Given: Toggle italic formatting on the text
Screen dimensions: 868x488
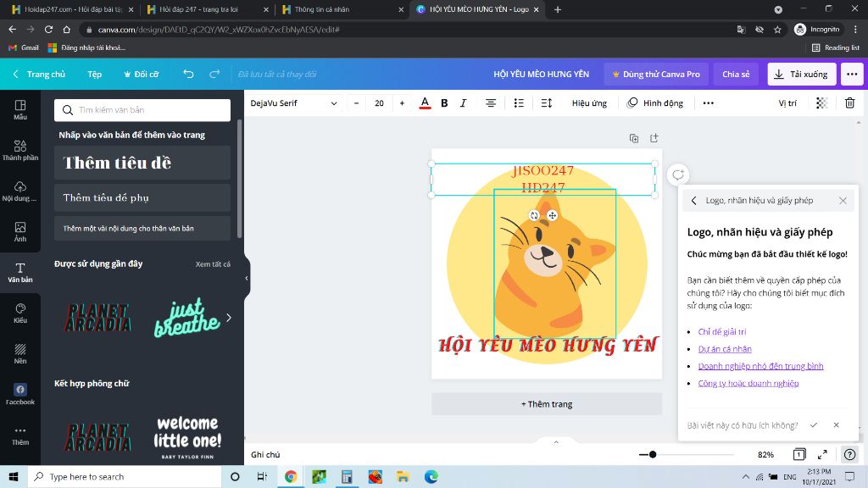Looking at the screenshot, I should click(x=463, y=103).
